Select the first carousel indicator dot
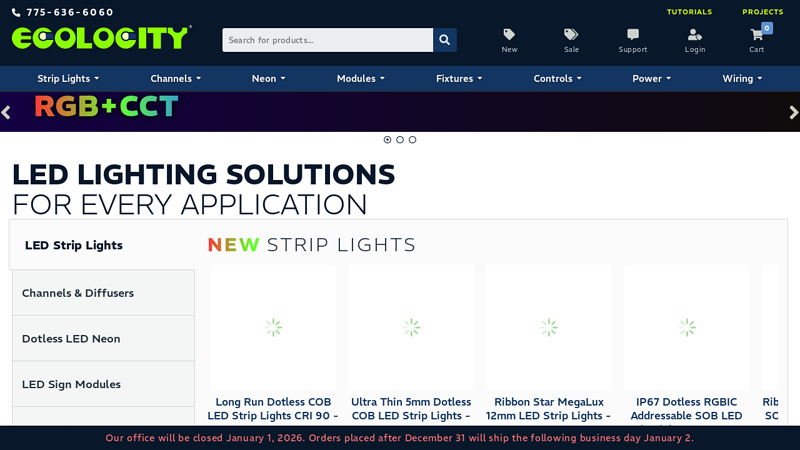The image size is (800, 450). (x=388, y=140)
